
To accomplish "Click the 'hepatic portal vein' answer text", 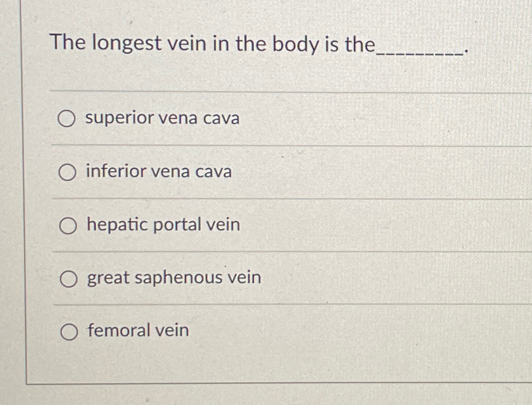I will (164, 225).
